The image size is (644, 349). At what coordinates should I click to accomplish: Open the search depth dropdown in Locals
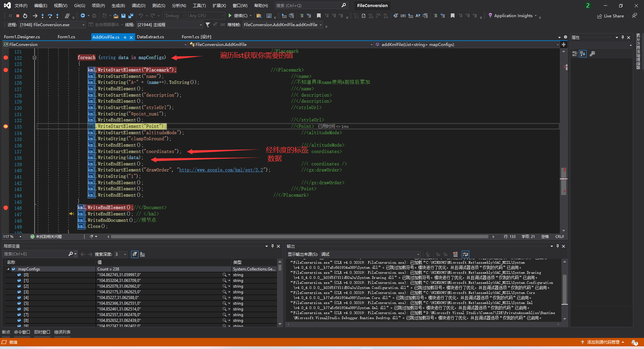(120, 254)
